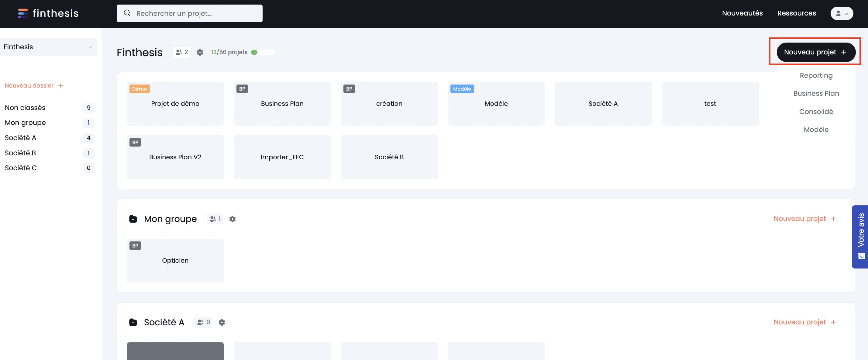Click the blue Modèle tag badge

462,89
